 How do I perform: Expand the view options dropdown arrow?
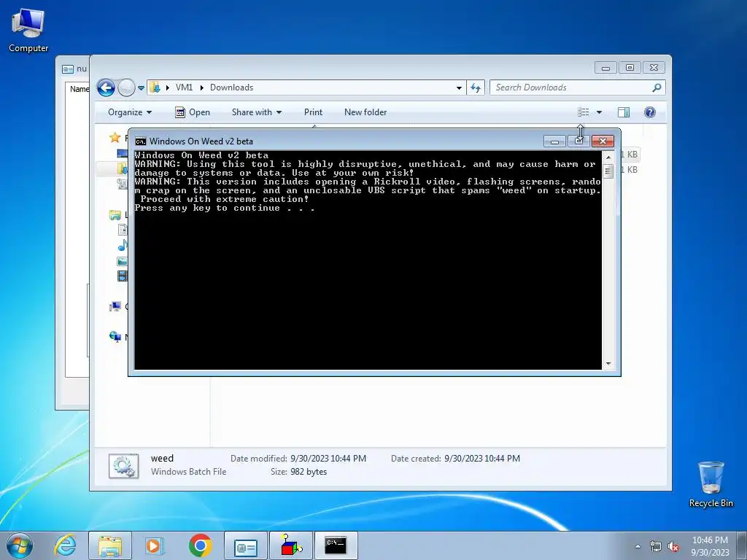tap(600, 112)
